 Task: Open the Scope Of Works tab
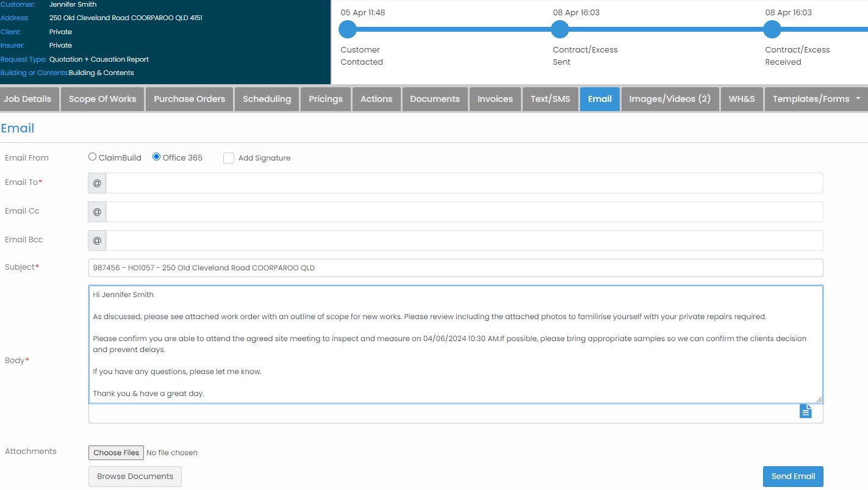pyautogui.click(x=102, y=99)
